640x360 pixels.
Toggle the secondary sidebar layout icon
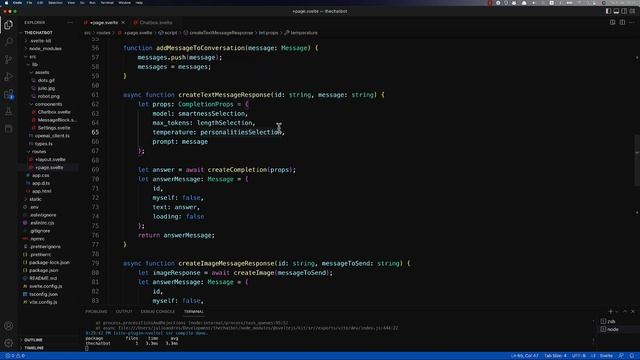pos(624,11)
